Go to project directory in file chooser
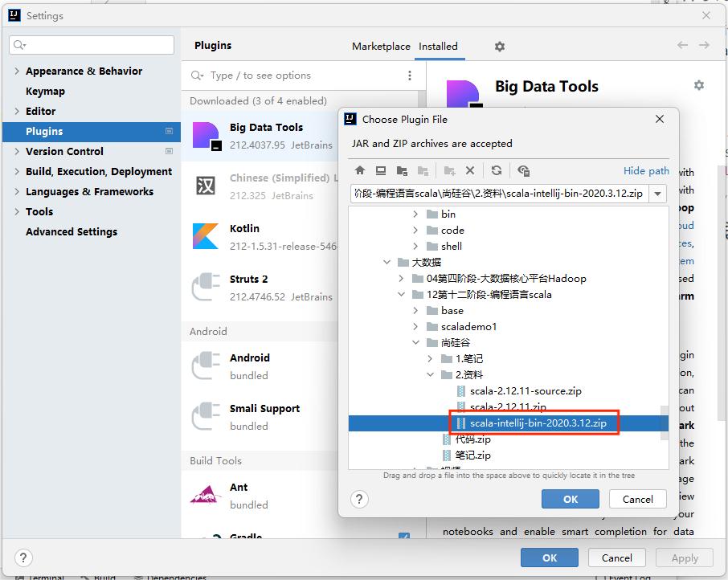This screenshot has height=580, width=728. coord(402,170)
